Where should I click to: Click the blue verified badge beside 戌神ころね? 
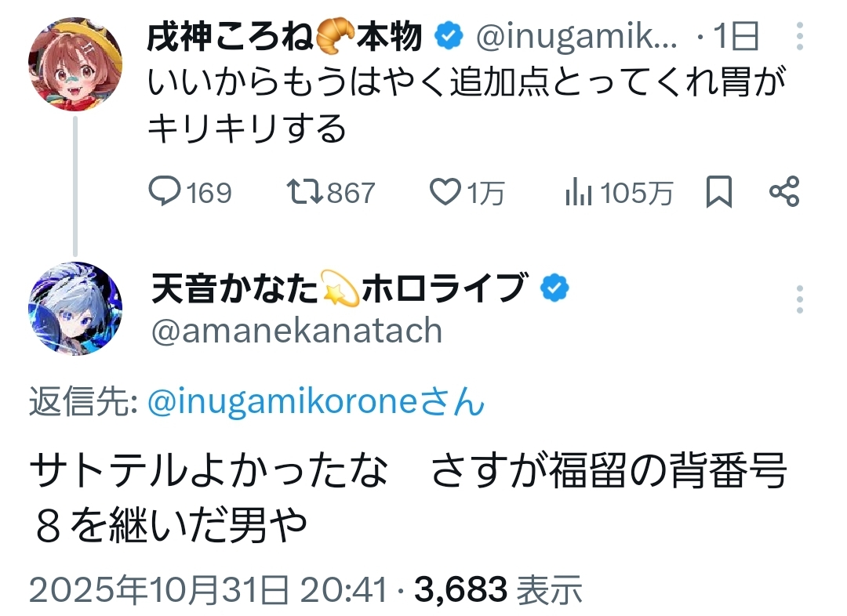pyautogui.click(x=447, y=36)
